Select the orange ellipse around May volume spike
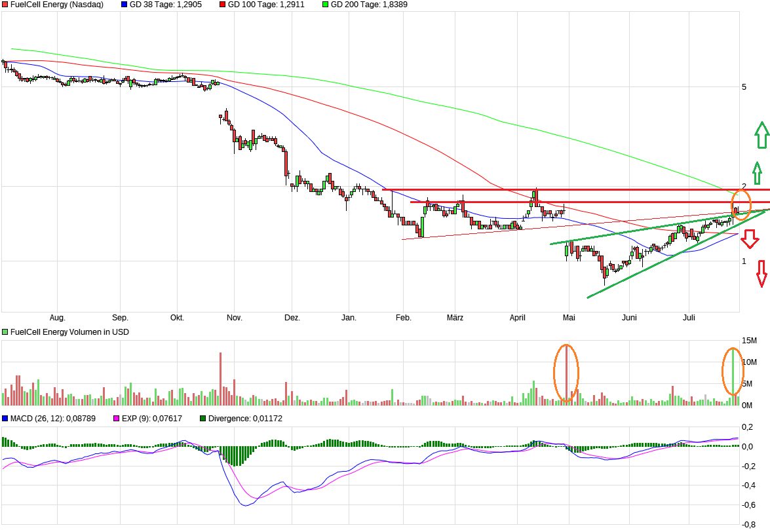This screenshot has width=770, height=532. (x=566, y=373)
